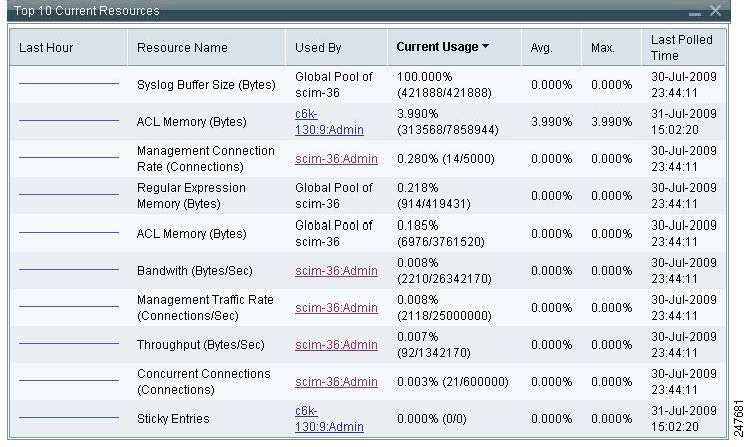Click the Regular Expression Memory sparkline graph
This screenshot has height=447, width=753.
(68, 195)
